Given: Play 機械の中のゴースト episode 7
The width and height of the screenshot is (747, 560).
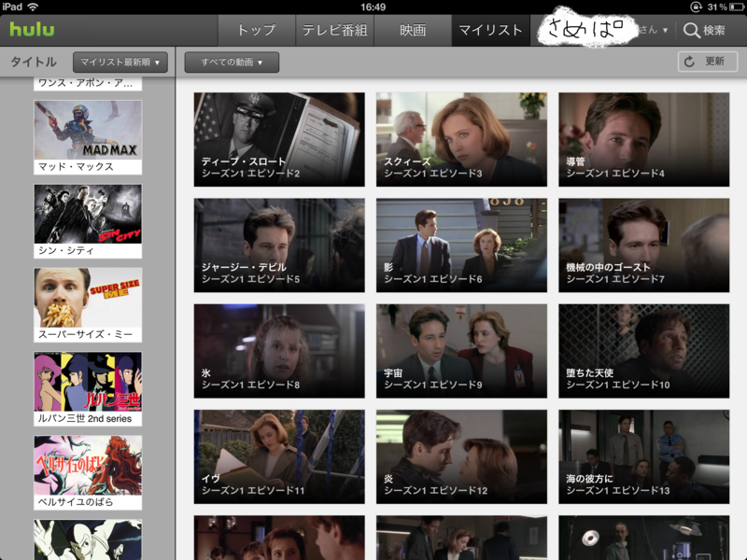Looking at the screenshot, I should click(x=644, y=245).
